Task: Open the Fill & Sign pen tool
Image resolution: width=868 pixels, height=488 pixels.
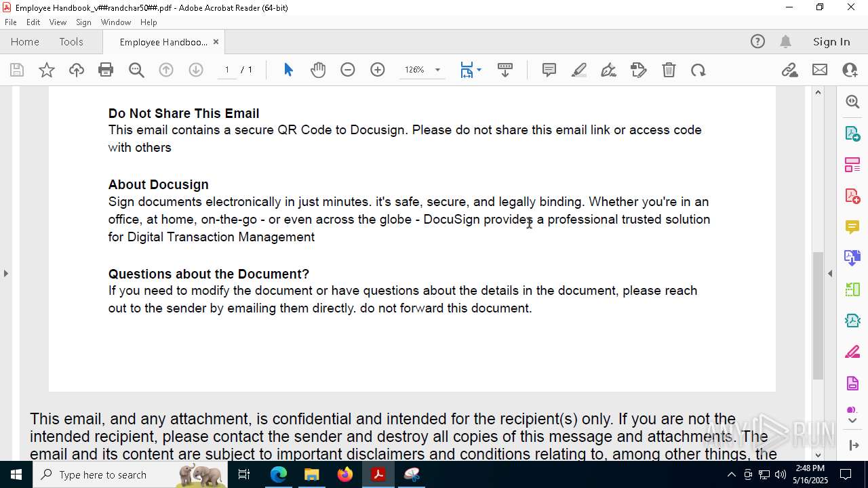Action: [x=609, y=70]
